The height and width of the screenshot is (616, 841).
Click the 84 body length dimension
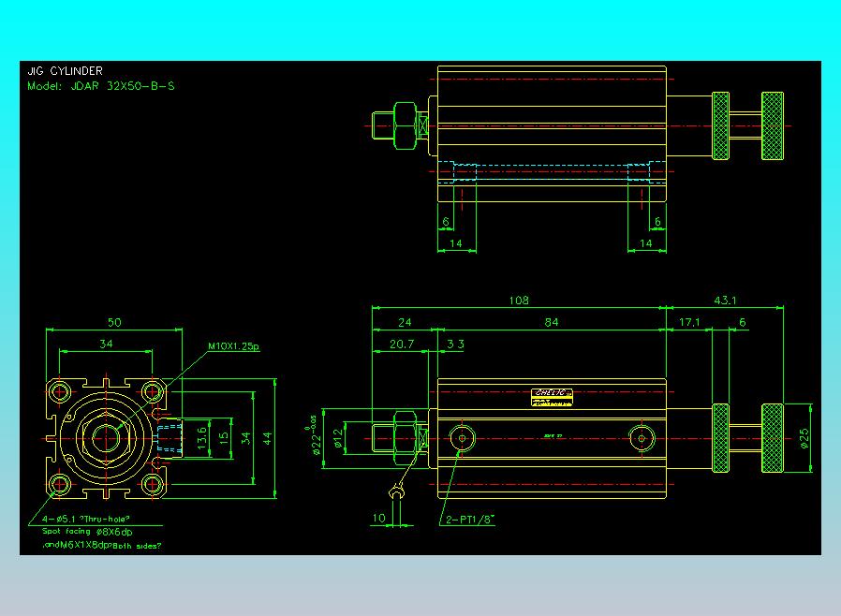click(552, 322)
